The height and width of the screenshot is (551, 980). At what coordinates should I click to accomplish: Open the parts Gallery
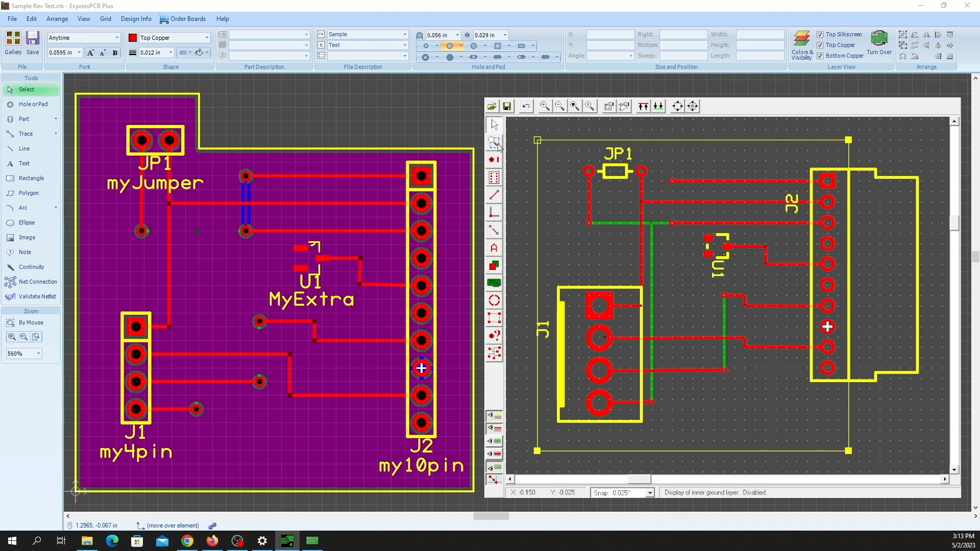(x=13, y=42)
